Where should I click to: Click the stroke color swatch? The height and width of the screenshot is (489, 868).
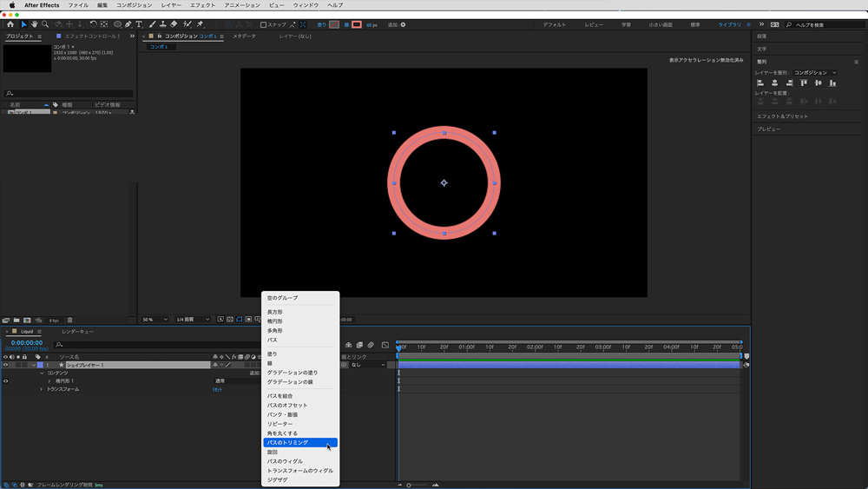[357, 24]
